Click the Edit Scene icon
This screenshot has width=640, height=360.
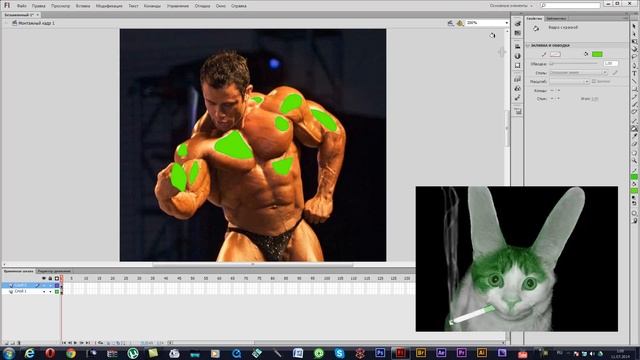451,23
